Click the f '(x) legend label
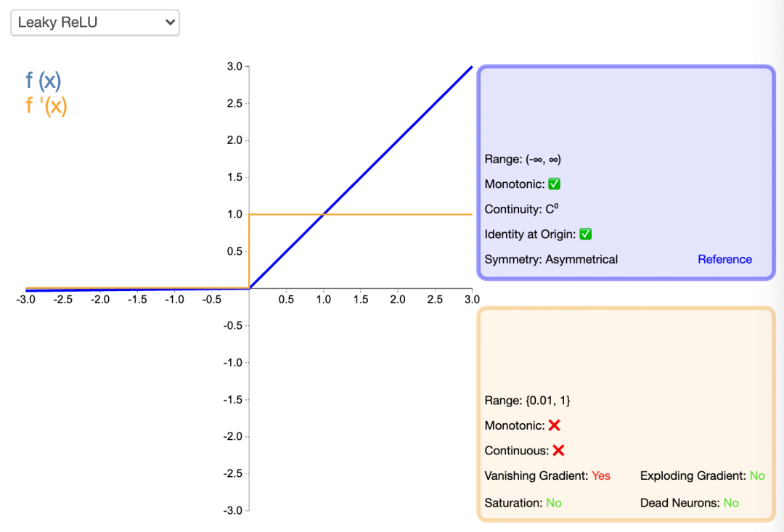This screenshot has height=532, width=784. coord(46,106)
